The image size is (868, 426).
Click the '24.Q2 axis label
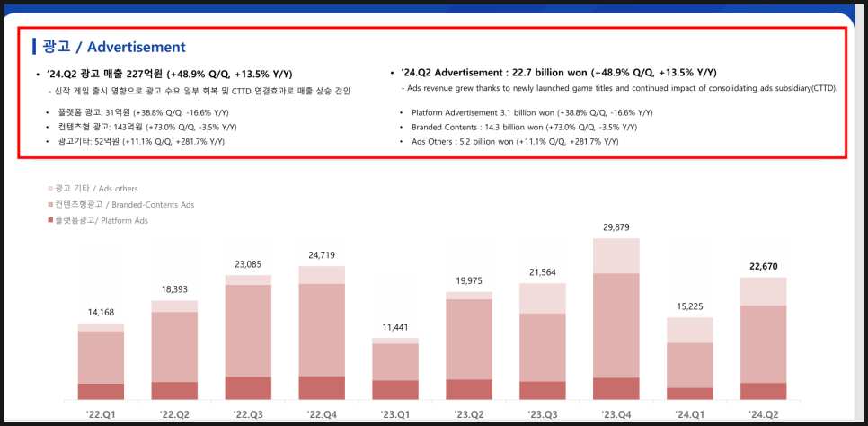[764, 413]
